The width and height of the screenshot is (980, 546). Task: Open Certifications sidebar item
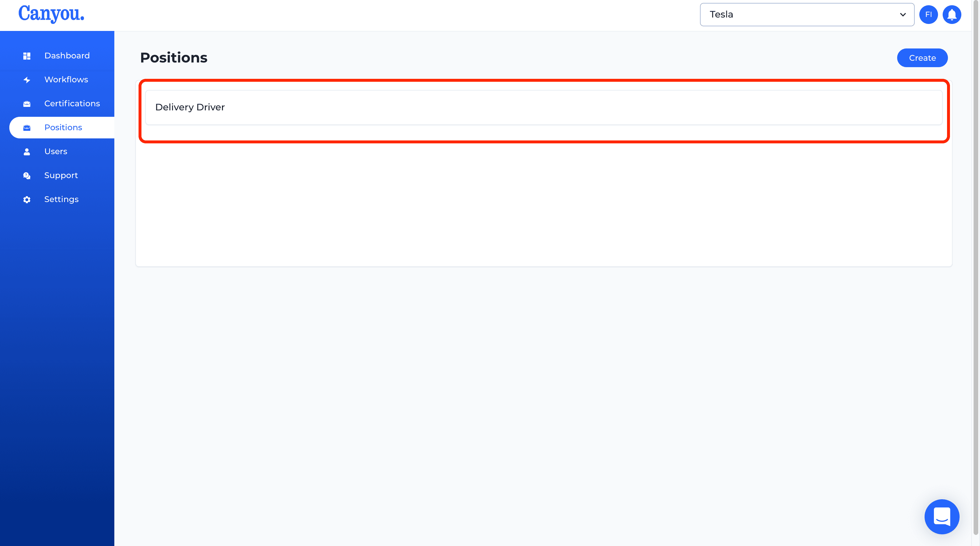pos(72,104)
